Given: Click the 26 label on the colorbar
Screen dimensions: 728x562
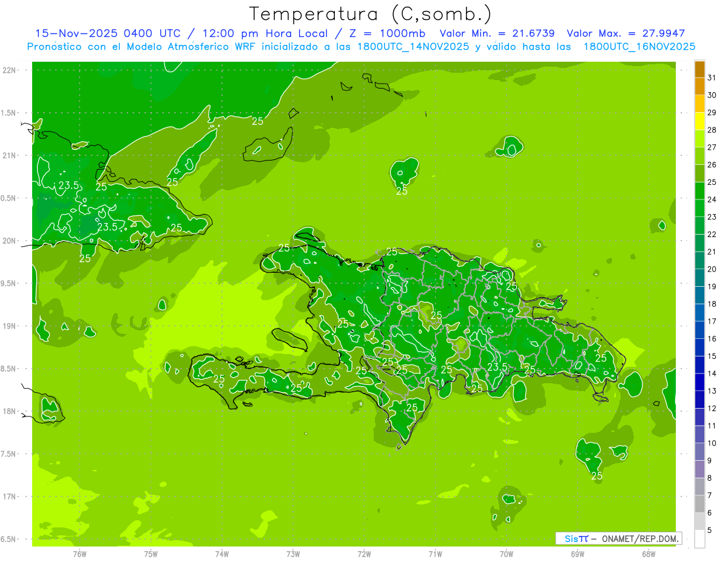Looking at the screenshot, I should click(x=712, y=164).
